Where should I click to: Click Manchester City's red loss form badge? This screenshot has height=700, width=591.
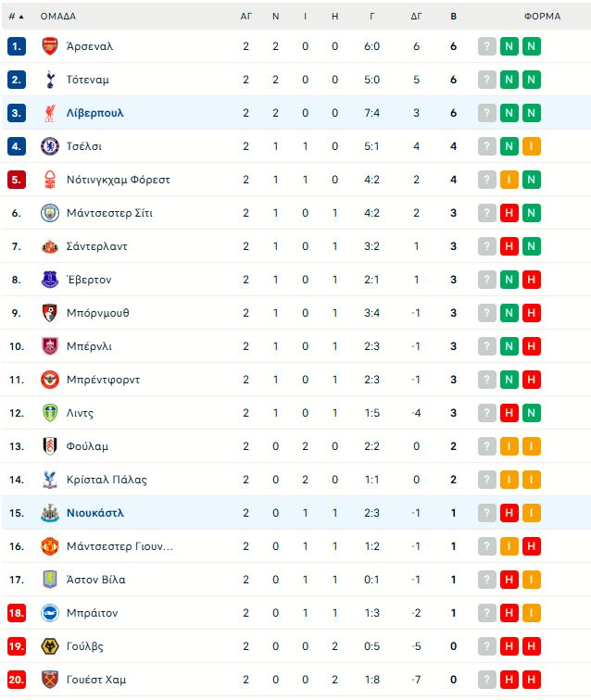(x=509, y=213)
